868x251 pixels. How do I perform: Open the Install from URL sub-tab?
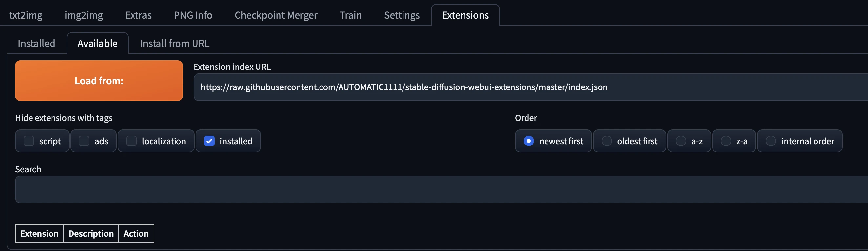click(x=175, y=43)
